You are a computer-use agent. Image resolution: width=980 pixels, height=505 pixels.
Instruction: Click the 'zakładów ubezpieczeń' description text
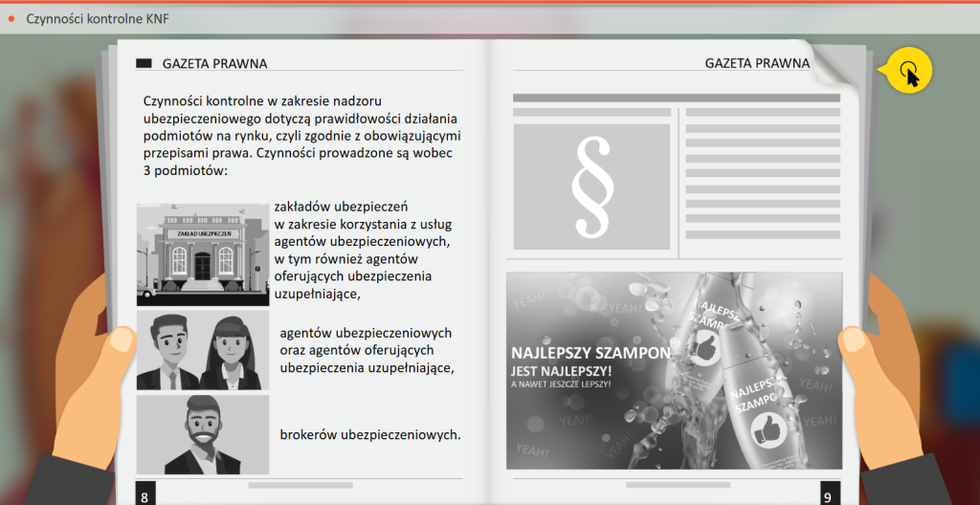coord(356,249)
